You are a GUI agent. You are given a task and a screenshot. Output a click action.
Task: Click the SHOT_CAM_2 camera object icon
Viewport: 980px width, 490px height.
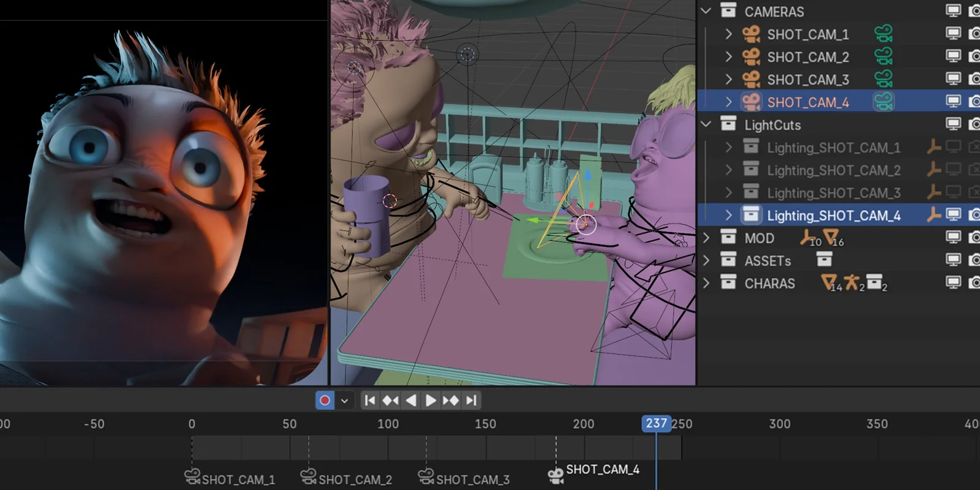click(751, 57)
